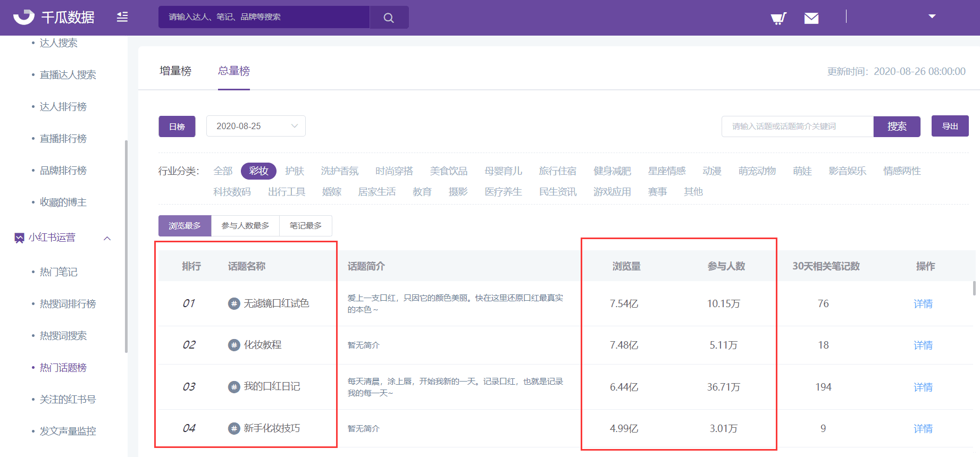Select the 星座情感 category
The image size is (980, 457).
tap(667, 171)
